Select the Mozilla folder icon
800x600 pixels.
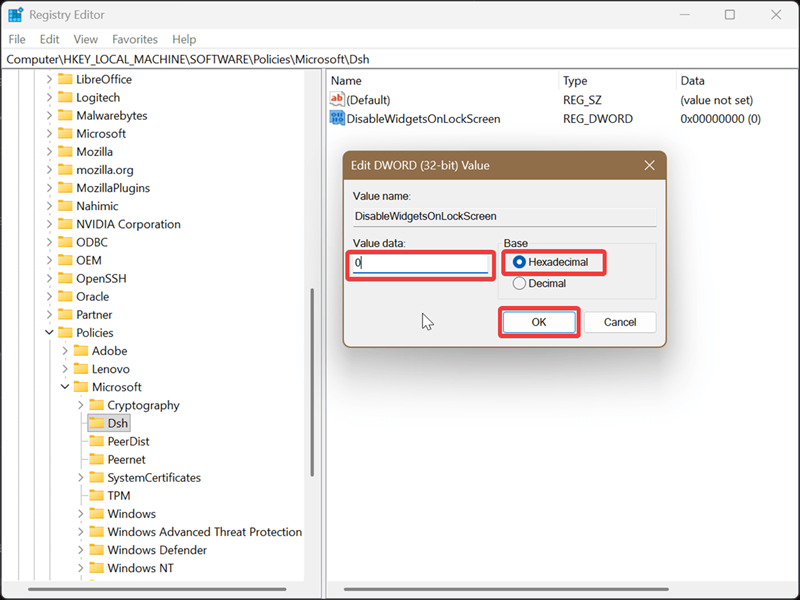[65, 152]
